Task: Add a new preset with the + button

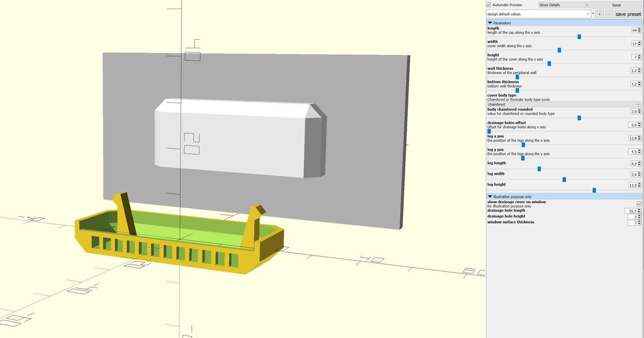Action: (599, 14)
